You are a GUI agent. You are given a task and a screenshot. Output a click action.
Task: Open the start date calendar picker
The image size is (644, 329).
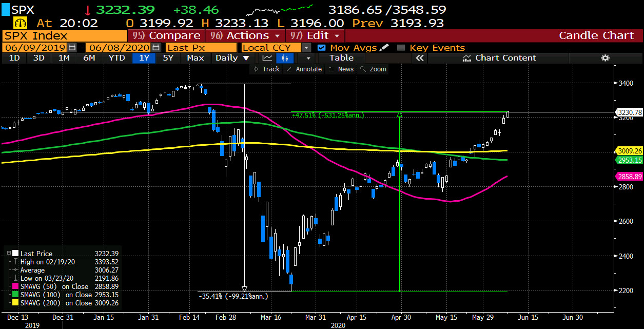(72, 47)
